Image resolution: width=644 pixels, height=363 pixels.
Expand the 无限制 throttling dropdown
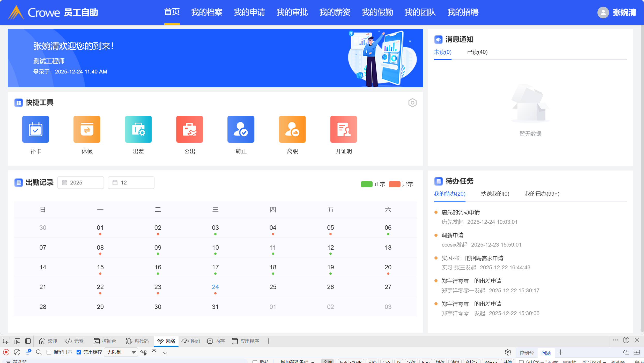[121, 352]
